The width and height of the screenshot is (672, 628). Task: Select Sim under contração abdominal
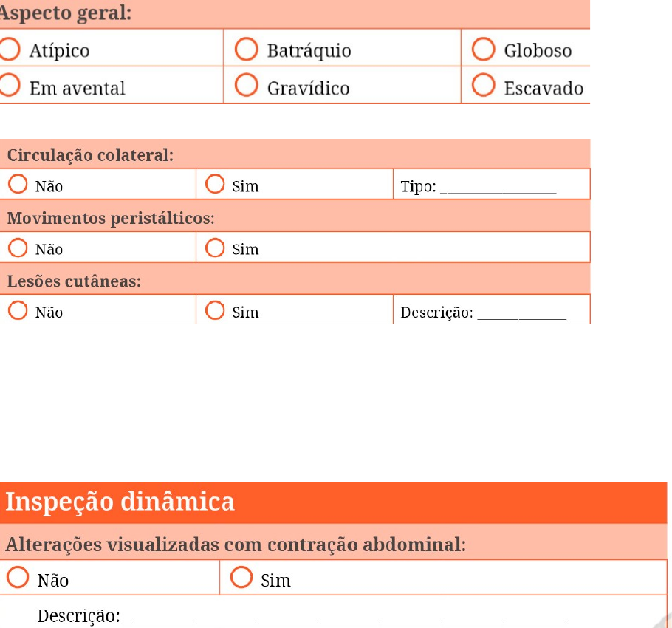point(241,577)
